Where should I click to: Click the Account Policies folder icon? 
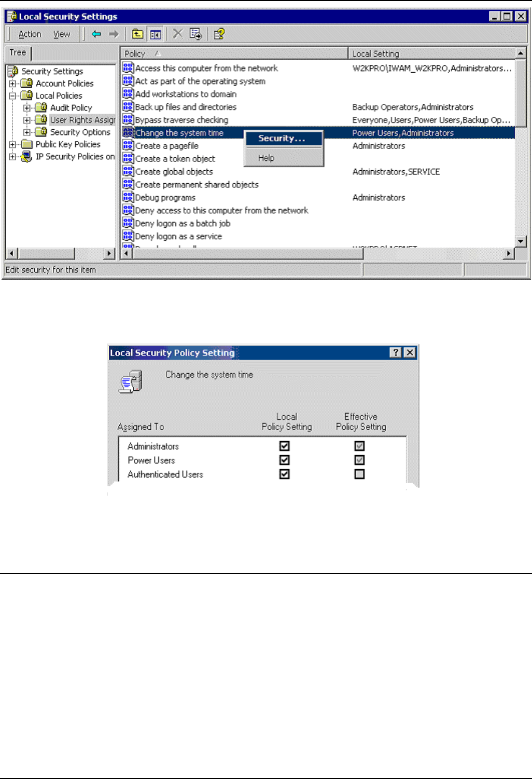pyautogui.click(x=27, y=83)
